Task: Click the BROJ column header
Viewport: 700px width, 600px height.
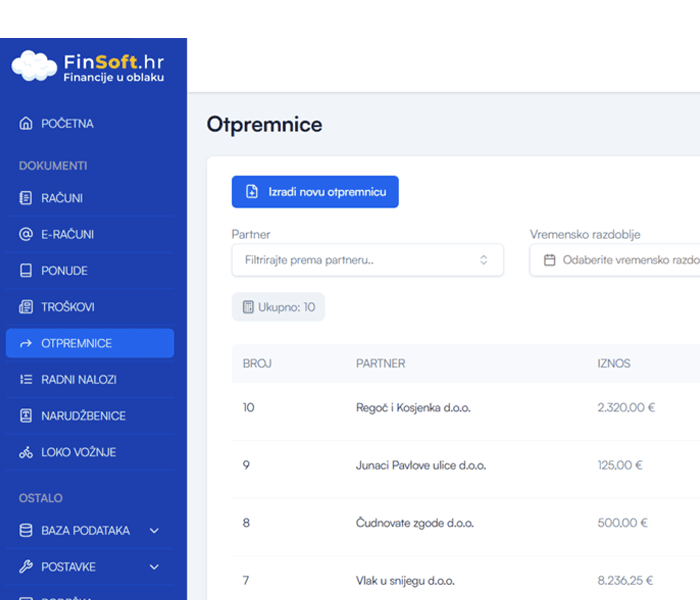Action: pyautogui.click(x=257, y=363)
